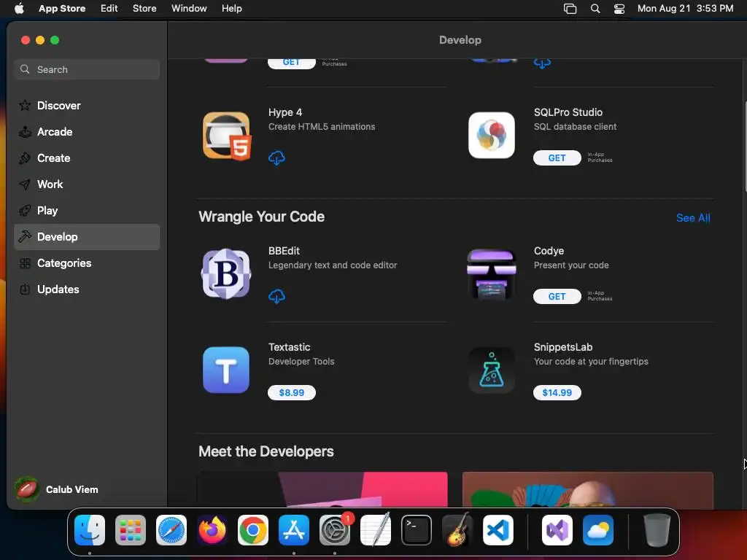Open the Window menu
The height and width of the screenshot is (560, 747).
(189, 9)
